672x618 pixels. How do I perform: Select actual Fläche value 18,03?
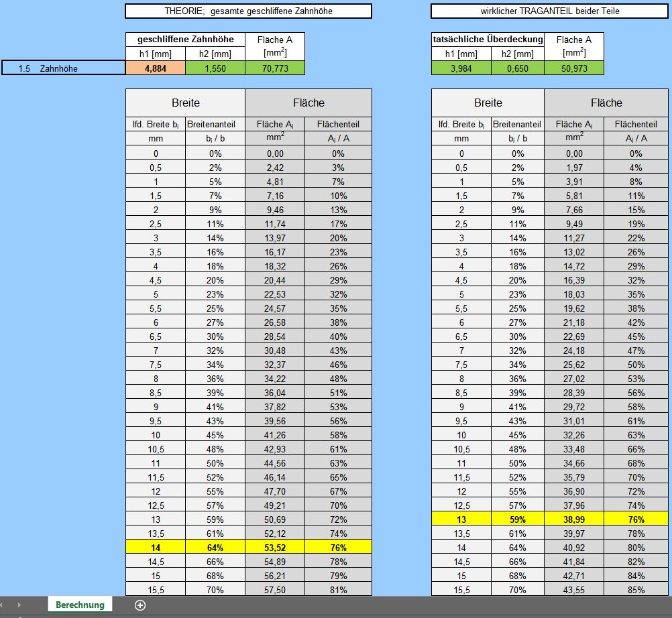click(574, 294)
